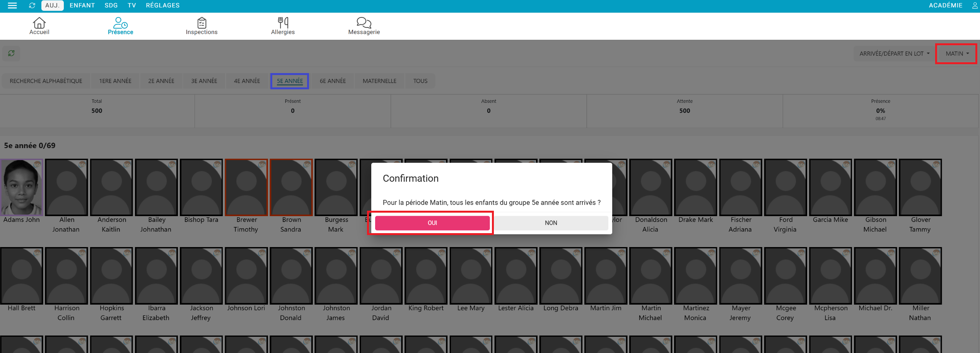
Task: Open the Réglages menu
Action: (162, 5)
